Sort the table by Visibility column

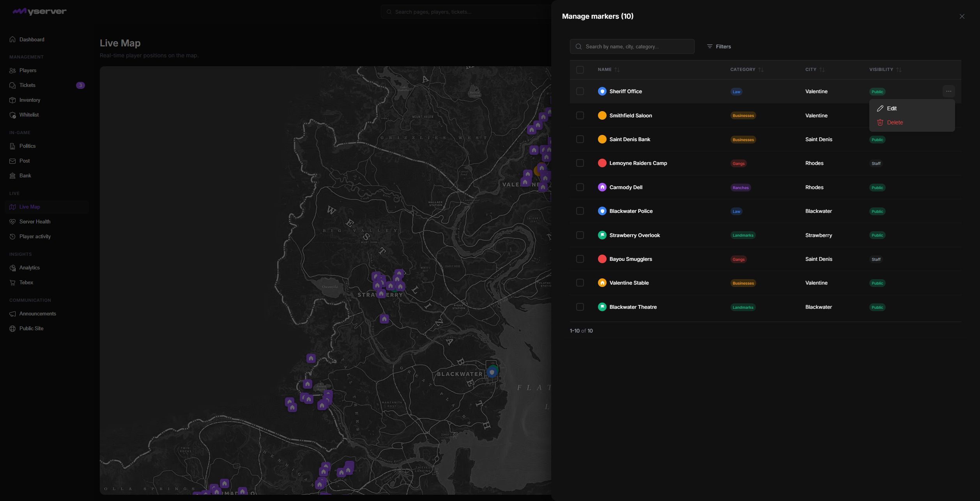click(x=885, y=69)
